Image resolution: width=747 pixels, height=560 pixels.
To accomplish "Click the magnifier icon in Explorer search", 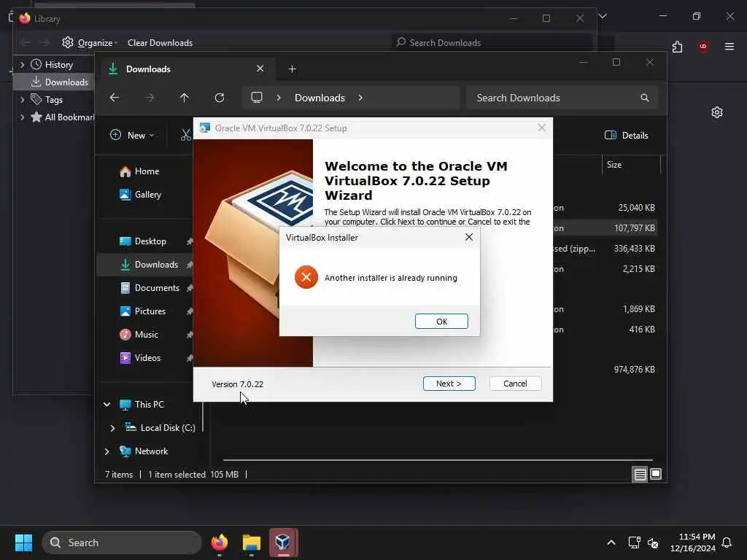I will click(x=645, y=98).
